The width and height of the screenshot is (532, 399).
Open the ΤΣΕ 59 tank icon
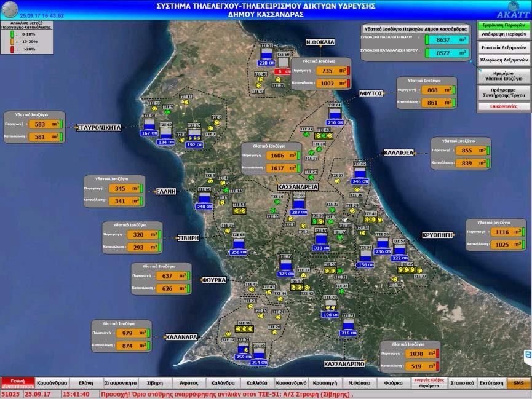click(266, 54)
